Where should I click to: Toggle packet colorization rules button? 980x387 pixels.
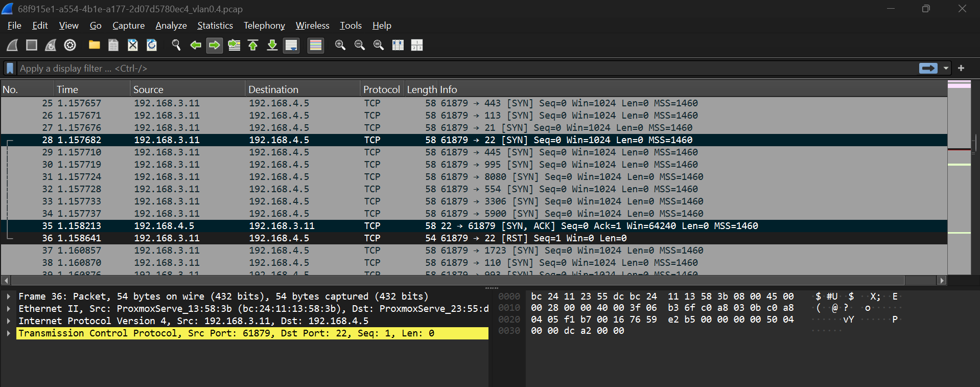coord(316,45)
